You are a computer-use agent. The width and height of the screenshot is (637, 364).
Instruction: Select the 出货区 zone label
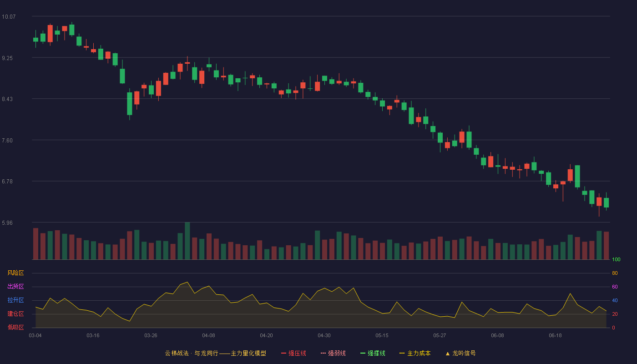16,287
